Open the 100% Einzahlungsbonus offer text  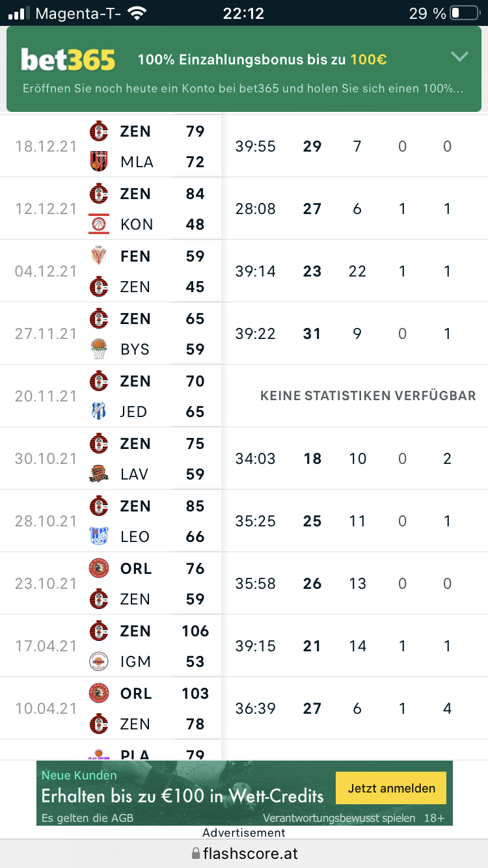(x=262, y=60)
